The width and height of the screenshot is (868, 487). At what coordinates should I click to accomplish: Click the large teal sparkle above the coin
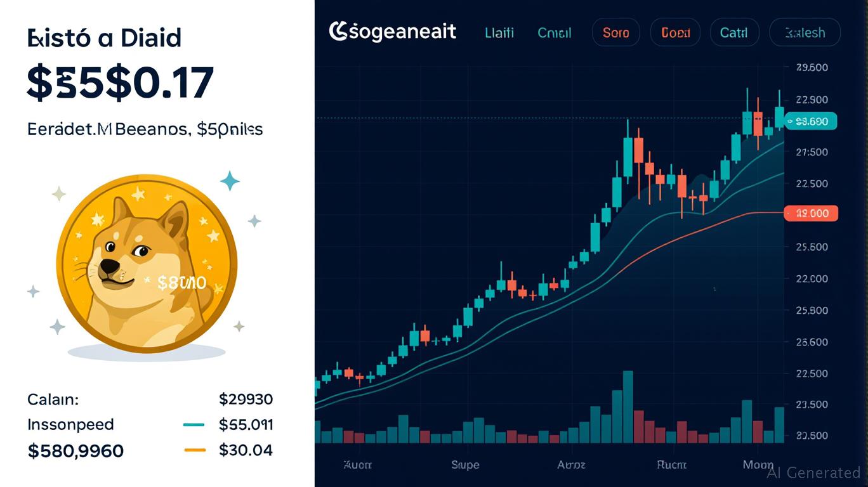[x=230, y=181]
